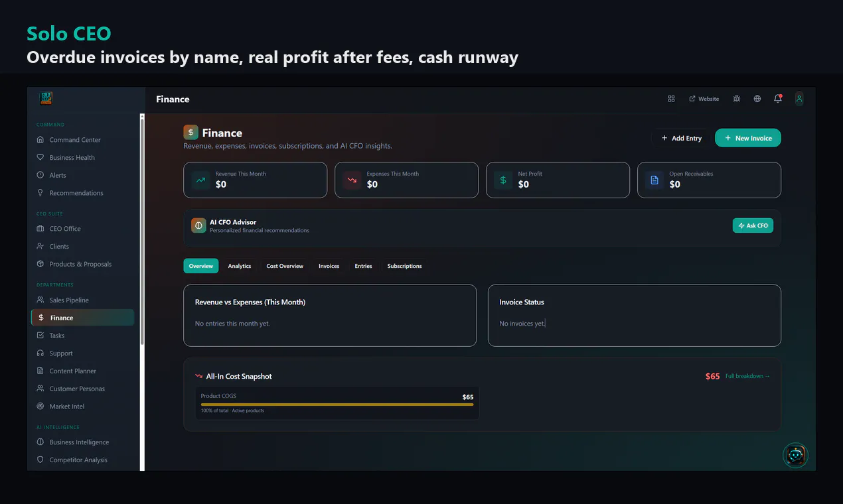The height and width of the screenshot is (504, 843).
Task: Open the AI assistant robot bubble
Action: 795,456
